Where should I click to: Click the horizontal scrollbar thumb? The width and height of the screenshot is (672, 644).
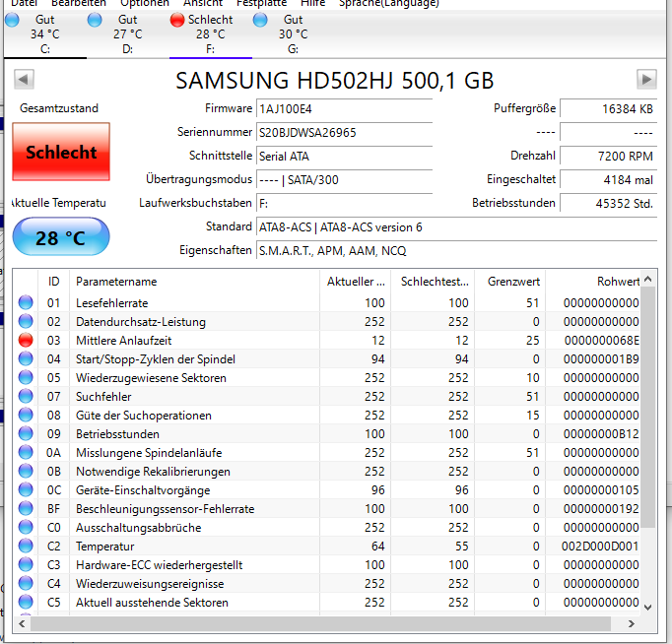[320, 624]
